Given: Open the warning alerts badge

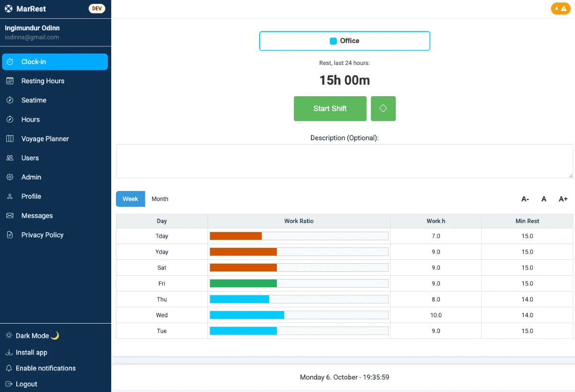Looking at the screenshot, I should coord(560,9).
